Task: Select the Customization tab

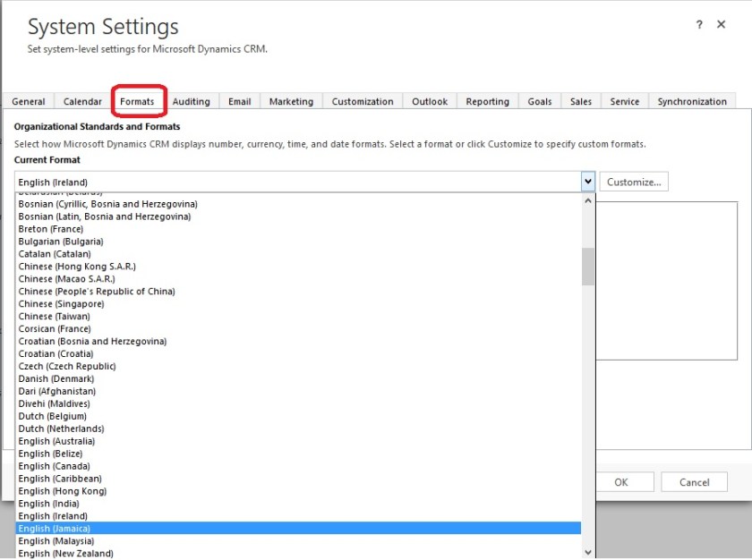Action: pos(362,101)
